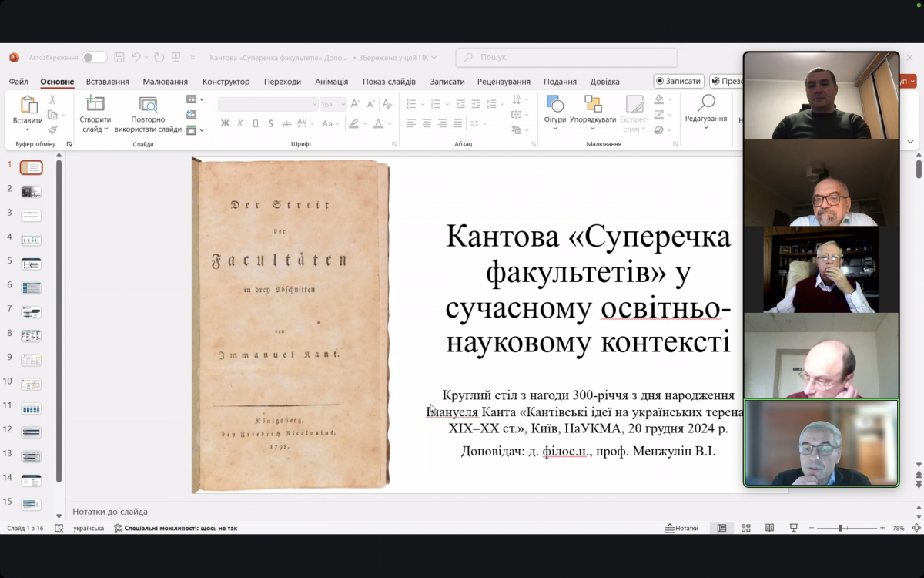Select the bold formatting icon

pos(225,123)
